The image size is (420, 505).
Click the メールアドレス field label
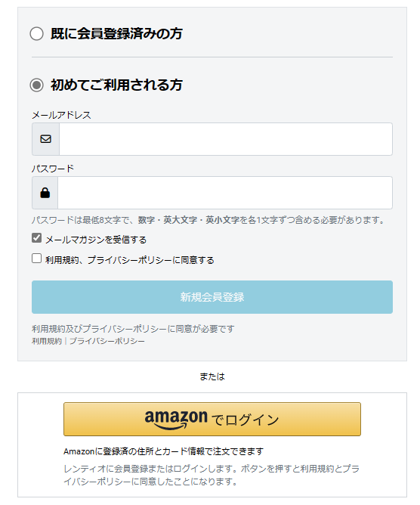click(x=61, y=115)
